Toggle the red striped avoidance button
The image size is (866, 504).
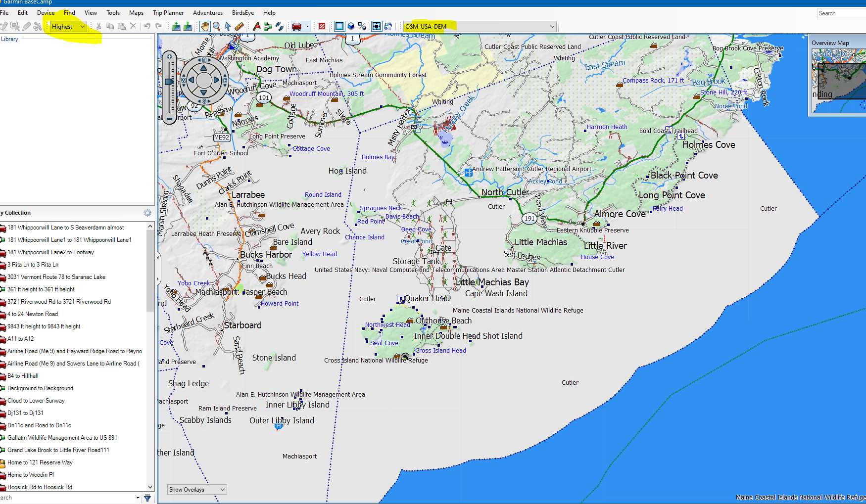click(322, 27)
